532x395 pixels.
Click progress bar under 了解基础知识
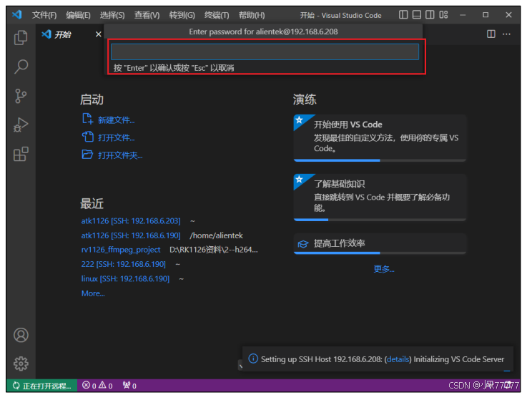tap(380, 220)
